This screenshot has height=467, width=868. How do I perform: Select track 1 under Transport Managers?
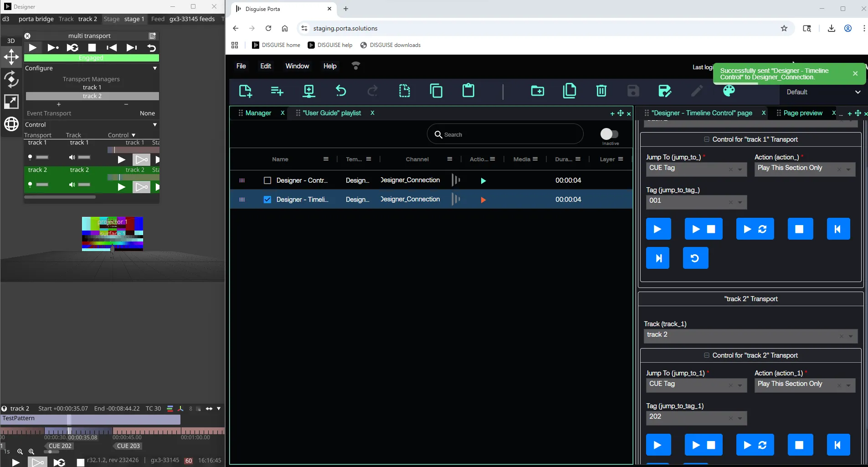pos(92,87)
